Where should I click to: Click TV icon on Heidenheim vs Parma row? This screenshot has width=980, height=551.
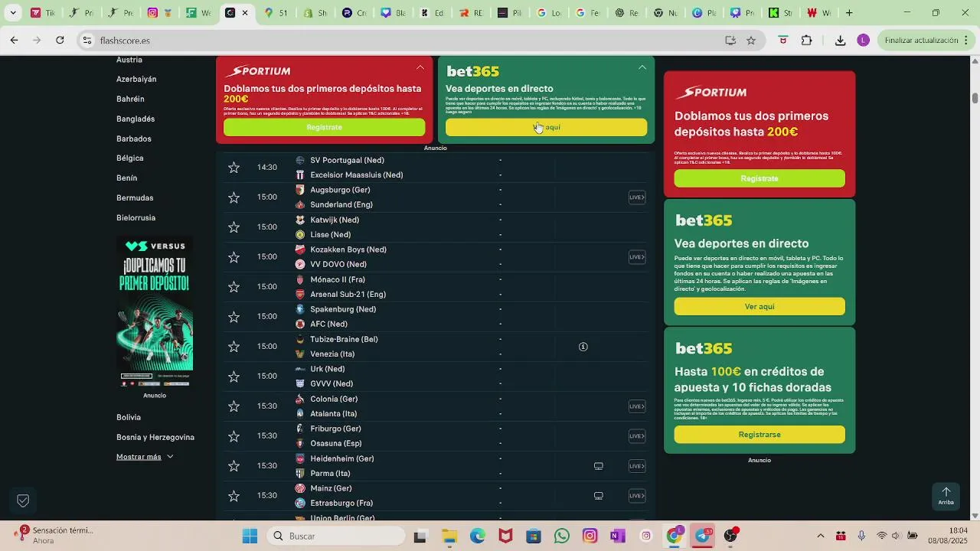coord(599,466)
